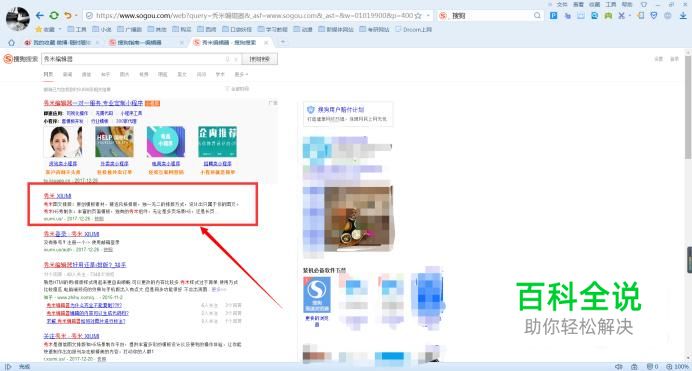
Task: Open ad result 秀米编辑器 一对一服务 title
Action: (x=93, y=103)
